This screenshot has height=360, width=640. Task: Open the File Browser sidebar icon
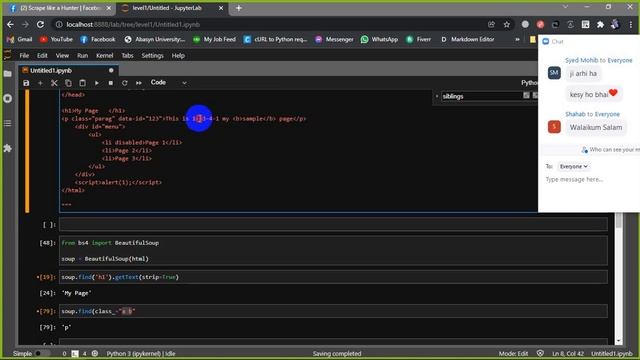[8, 74]
